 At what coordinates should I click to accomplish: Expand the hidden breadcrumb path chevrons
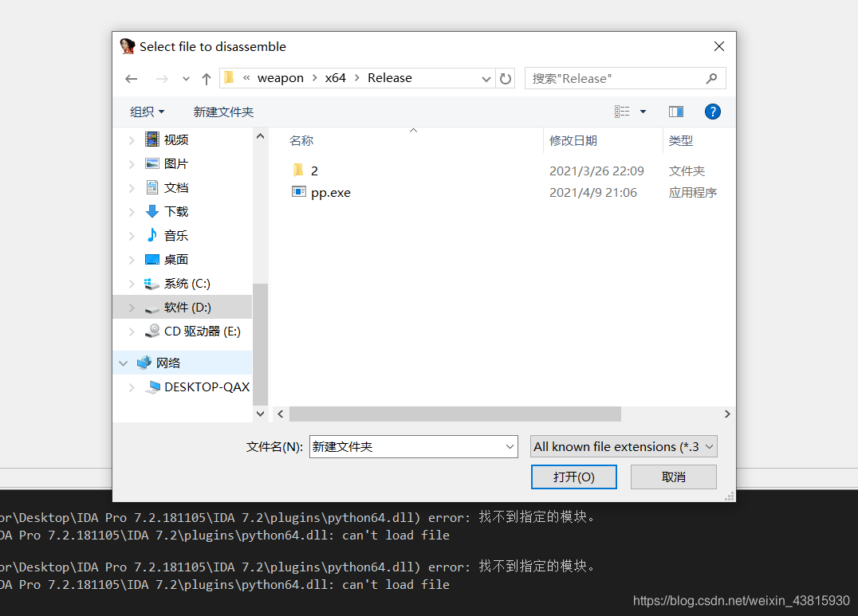[x=246, y=77]
